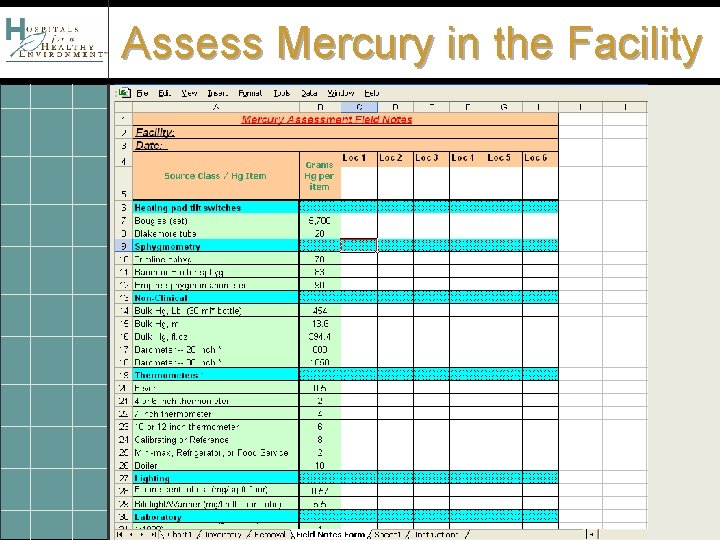Click the Sphygmometry category cell

click(216, 246)
